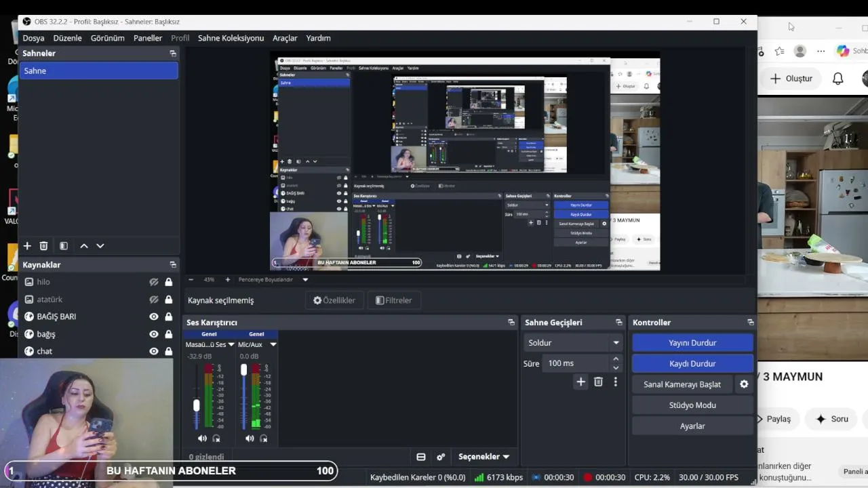Click the Mic/Aux headphone monitoring icon
The height and width of the screenshot is (488, 868).
[x=264, y=439]
